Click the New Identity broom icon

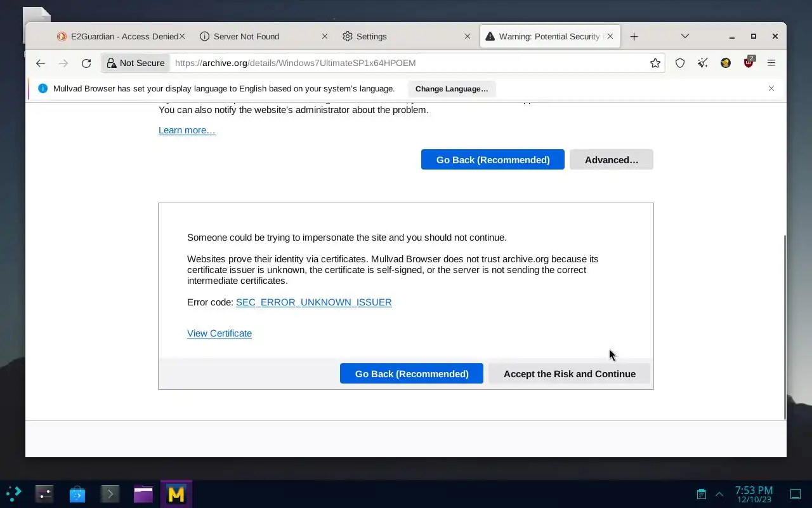703,63
